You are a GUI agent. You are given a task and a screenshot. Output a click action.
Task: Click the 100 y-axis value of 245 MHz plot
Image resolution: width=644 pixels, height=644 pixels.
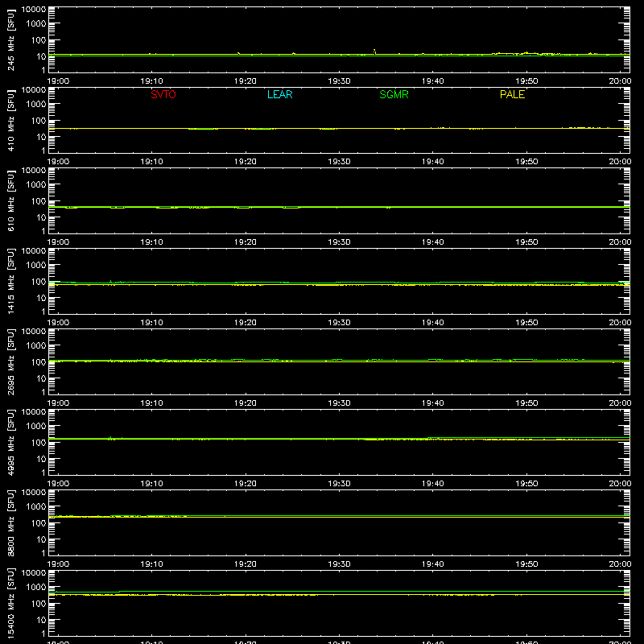point(39,40)
